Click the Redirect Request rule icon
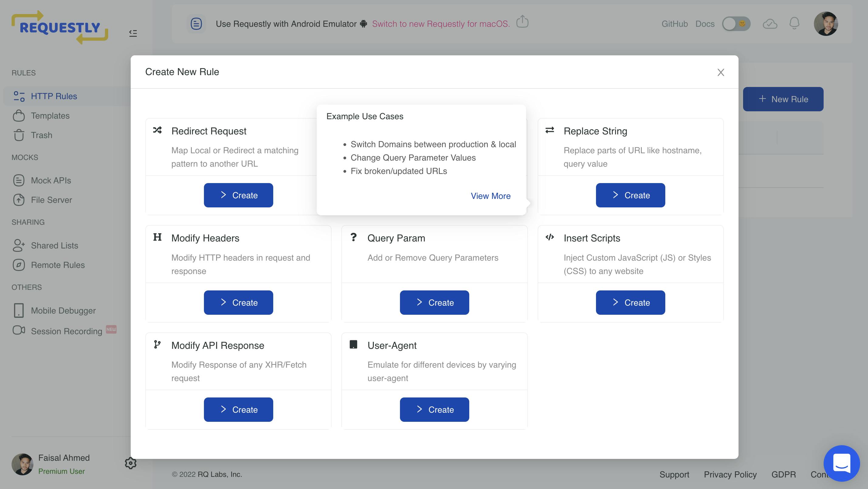This screenshot has height=489, width=868. click(x=157, y=130)
